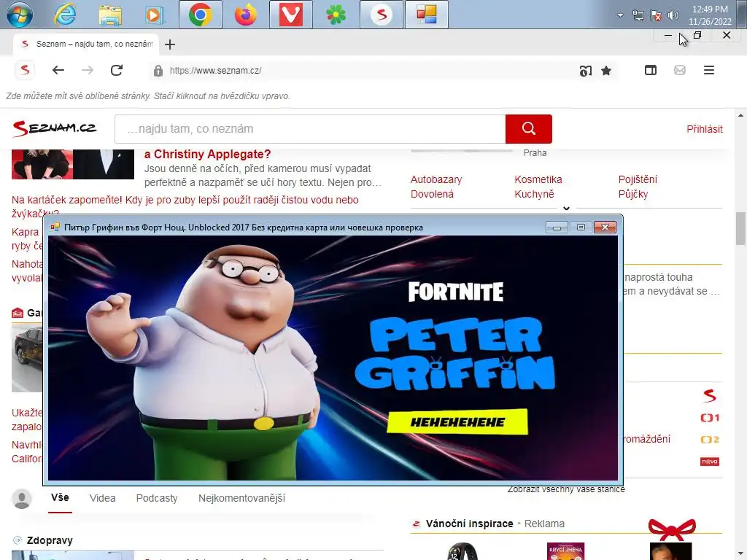The image size is (747, 560).
Task: Select the ČT2 TV station icon
Action: tap(710, 440)
